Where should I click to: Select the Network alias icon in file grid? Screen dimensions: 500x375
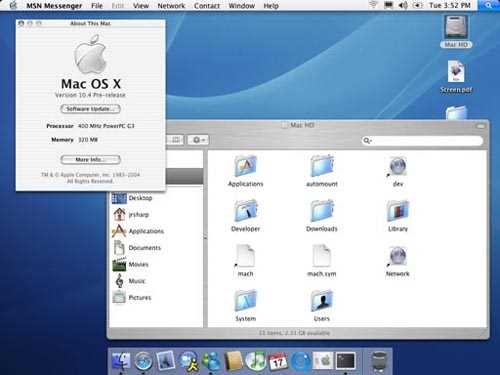click(x=398, y=257)
